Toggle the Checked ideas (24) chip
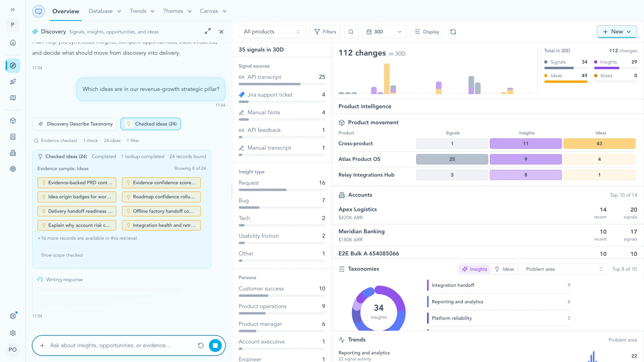Screen dimensions: 644x362 pos(151,124)
